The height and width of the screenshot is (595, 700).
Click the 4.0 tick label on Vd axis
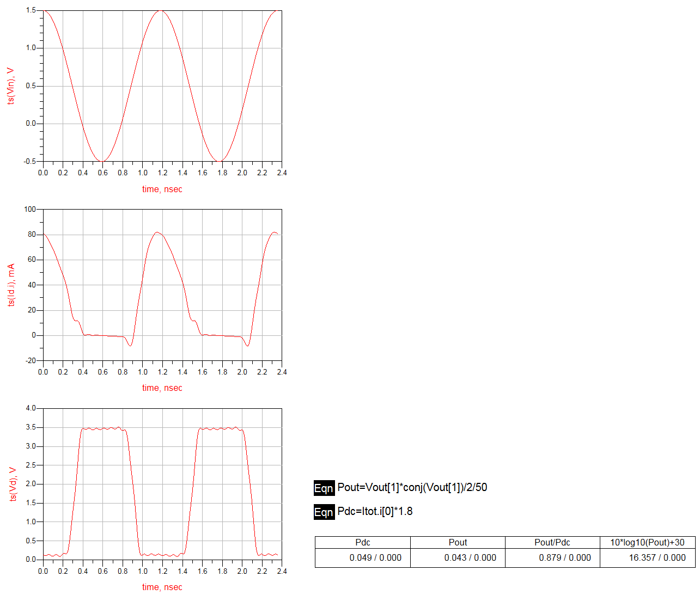pyautogui.click(x=31, y=408)
